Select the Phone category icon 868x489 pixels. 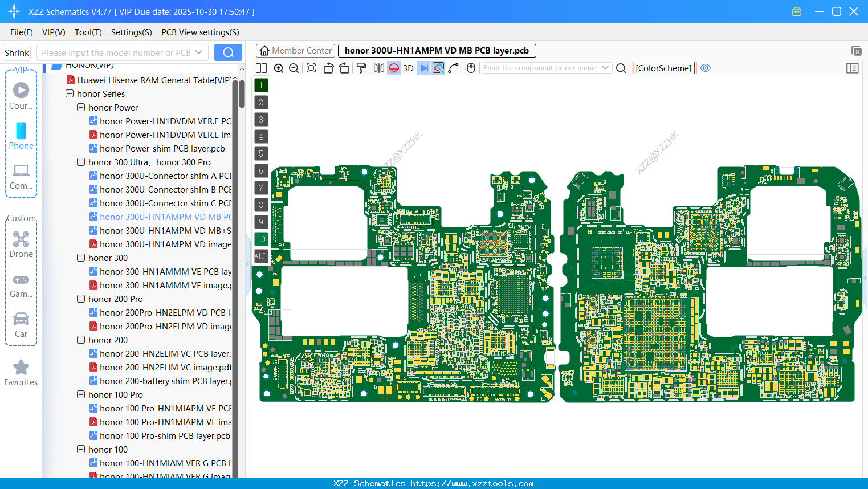21,136
